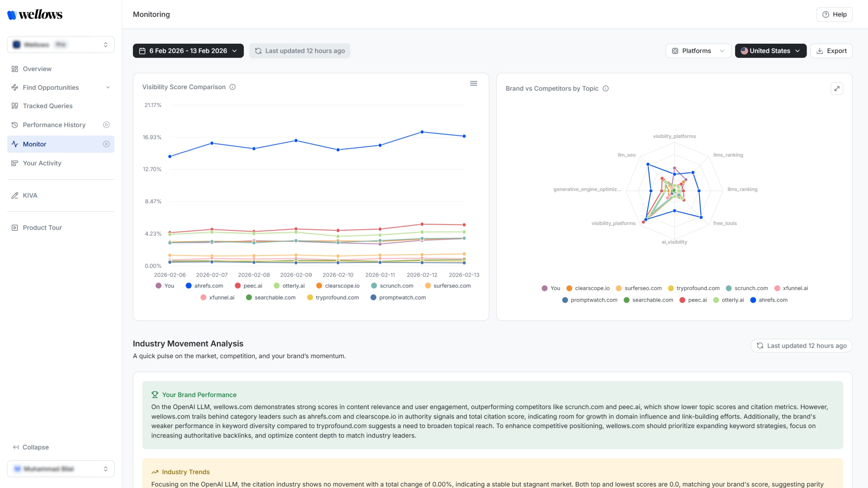The image size is (868, 488).
Task: Open the United States country selector
Action: pos(770,50)
